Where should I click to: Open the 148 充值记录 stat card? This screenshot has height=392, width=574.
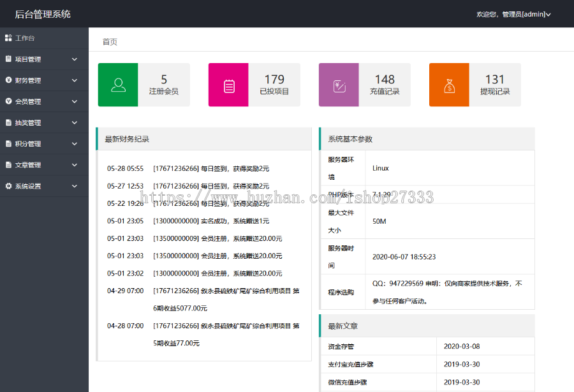(x=365, y=85)
